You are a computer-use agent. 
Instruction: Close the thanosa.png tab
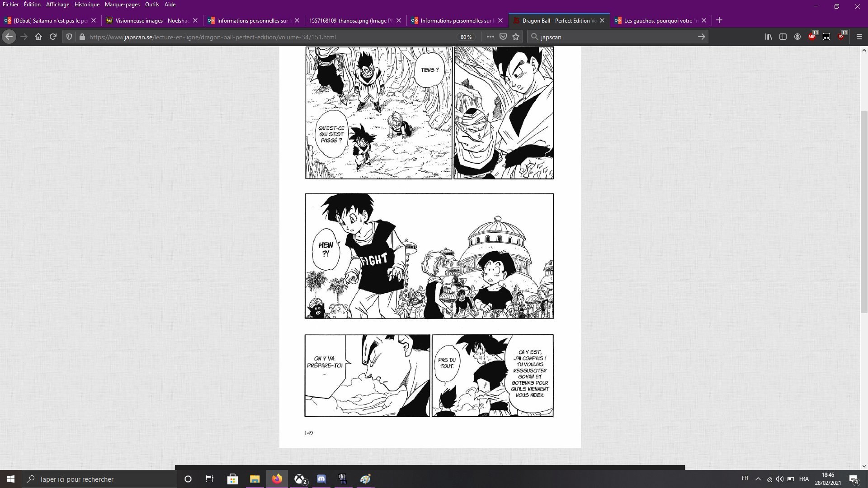click(x=399, y=20)
